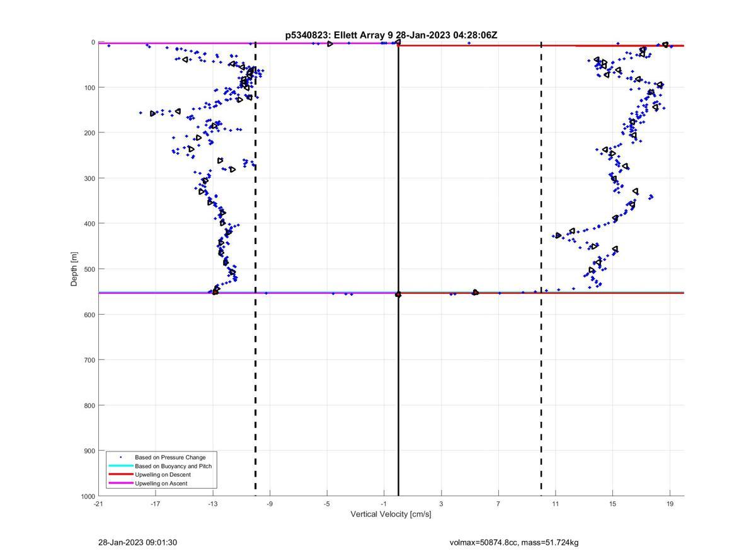Click the depth tick label 900
Screen dimensions: 756x558
[x=89, y=451]
